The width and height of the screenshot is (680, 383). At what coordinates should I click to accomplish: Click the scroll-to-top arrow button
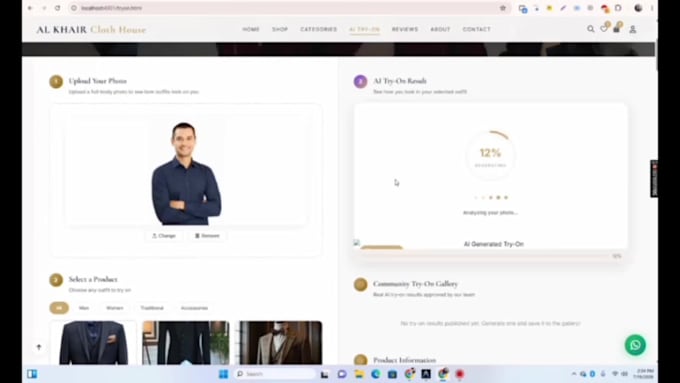pos(39,347)
